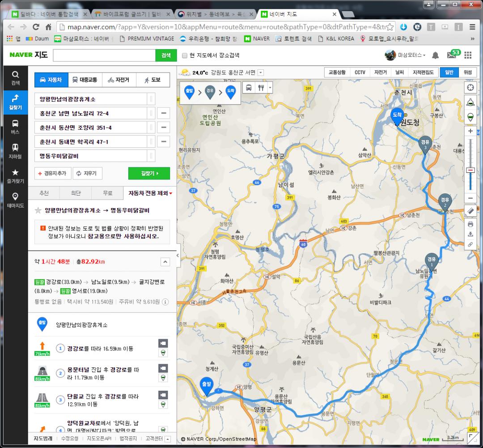The height and width of the screenshot is (448, 483).
Task: Collapse the route summary panel chevron
Action: coord(165,262)
